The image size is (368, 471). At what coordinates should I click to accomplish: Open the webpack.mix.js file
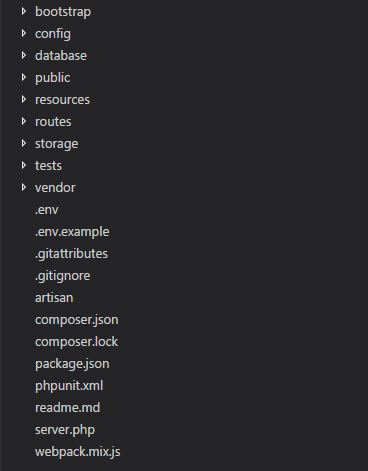click(x=78, y=452)
